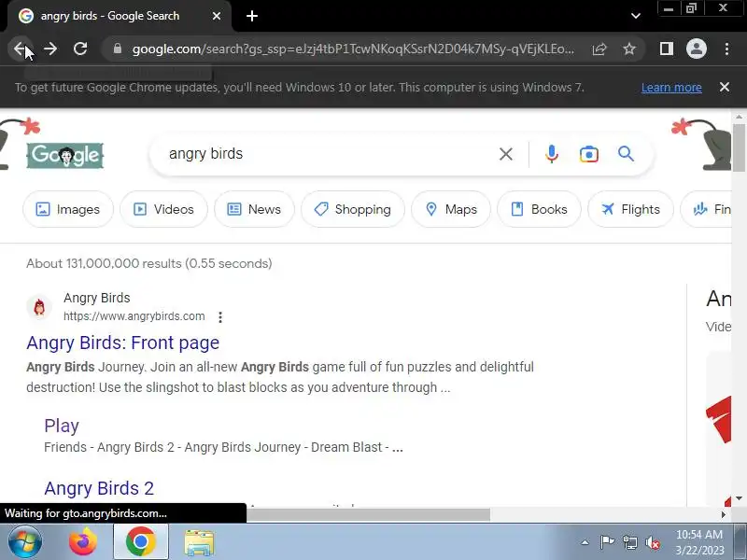Image resolution: width=747 pixels, height=560 pixels.
Task: Close the angry birds Google Search tab
Action: [x=217, y=16]
